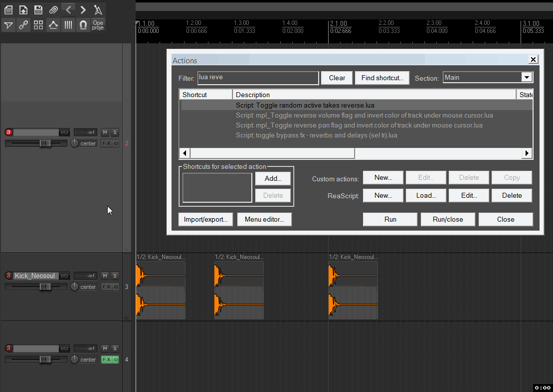Bypass FX on track 4 using power button
Screen dimensions: 553x392
pyautogui.click(x=116, y=360)
